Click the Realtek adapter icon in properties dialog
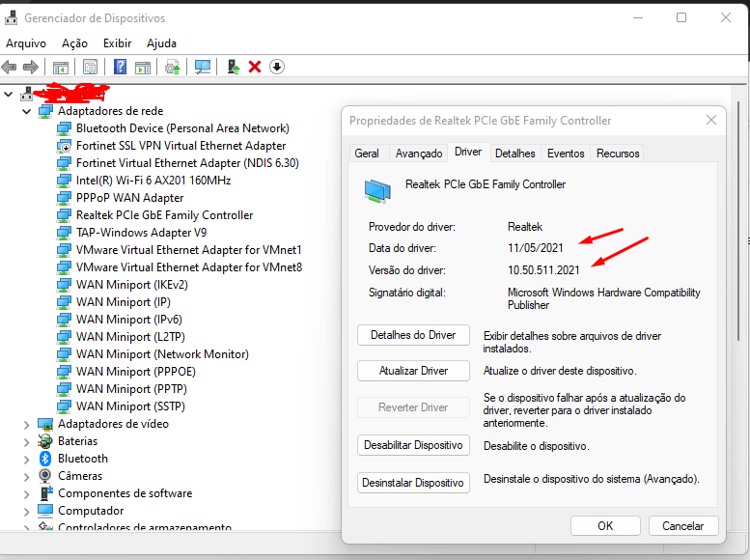This screenshot has height=560, width=750. click(x=377, y=190)
